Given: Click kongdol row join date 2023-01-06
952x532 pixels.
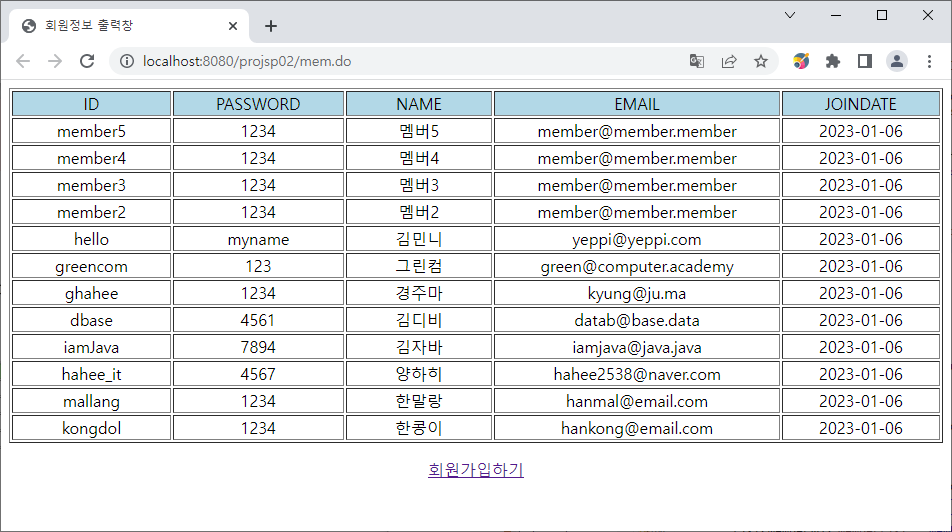Looking at the screenshot, I should pyautogui.click(x=860, y=428).
